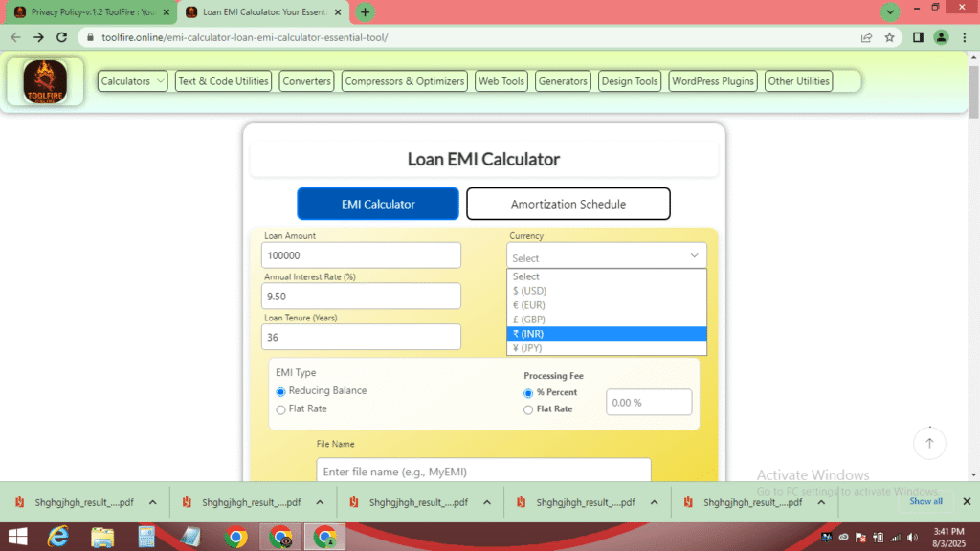980x551 pixels.
Task: Switch to the Amortization Schedule tab
Action: (x=568, y=203)
